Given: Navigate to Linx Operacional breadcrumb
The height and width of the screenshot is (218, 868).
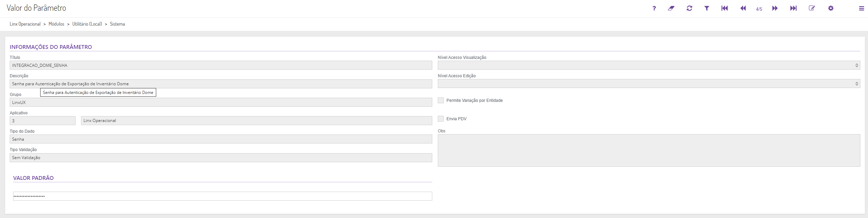Looking at the screenshot, I should [25, 24].
